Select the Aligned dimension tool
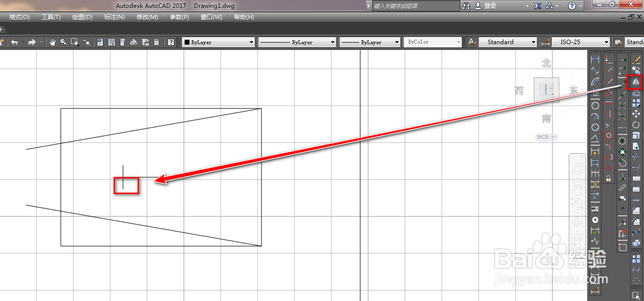Screen dimensions: 644x301 point(595,71)
